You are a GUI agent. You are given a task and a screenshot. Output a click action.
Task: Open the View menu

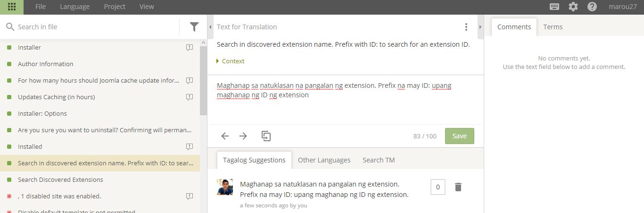click(x=147, y=7)
